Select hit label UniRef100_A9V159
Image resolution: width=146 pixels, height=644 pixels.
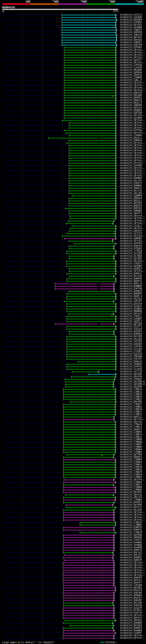pos(131,376)
